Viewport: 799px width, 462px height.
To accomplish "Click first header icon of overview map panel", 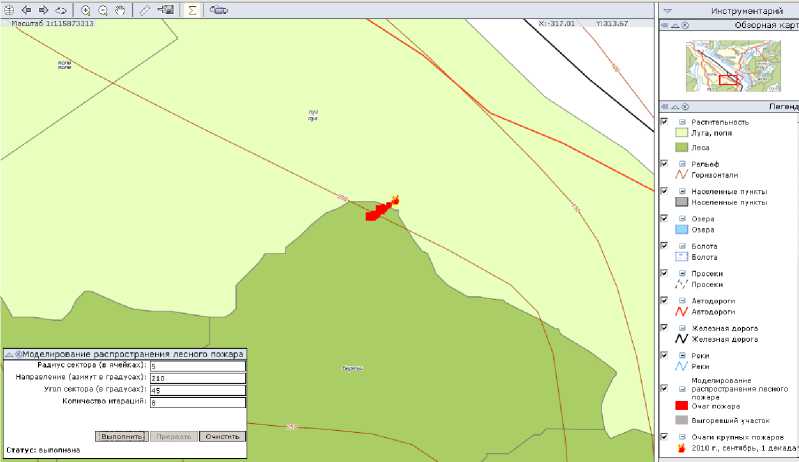I will pyautogui.click(x=665, y=25).
